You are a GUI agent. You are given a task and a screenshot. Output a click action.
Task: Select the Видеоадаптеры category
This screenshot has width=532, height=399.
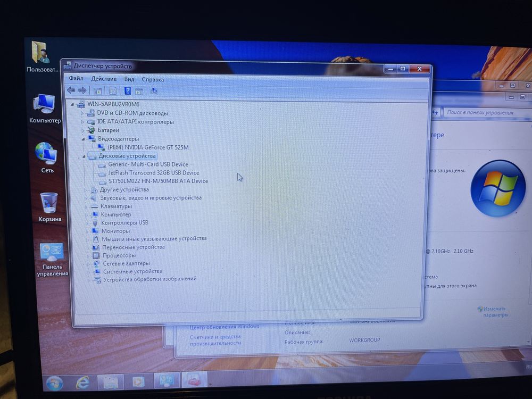pos(119,138)
